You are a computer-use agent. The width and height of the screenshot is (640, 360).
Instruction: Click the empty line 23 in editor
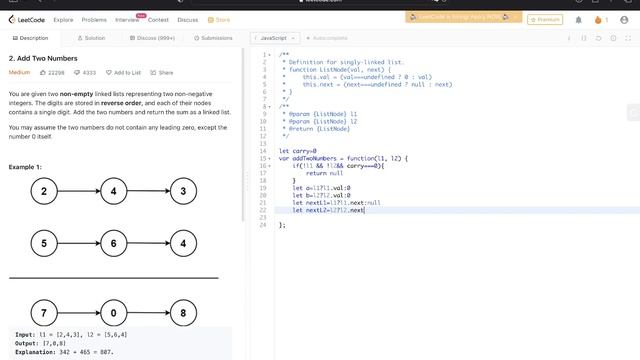[x=457, y=218]
